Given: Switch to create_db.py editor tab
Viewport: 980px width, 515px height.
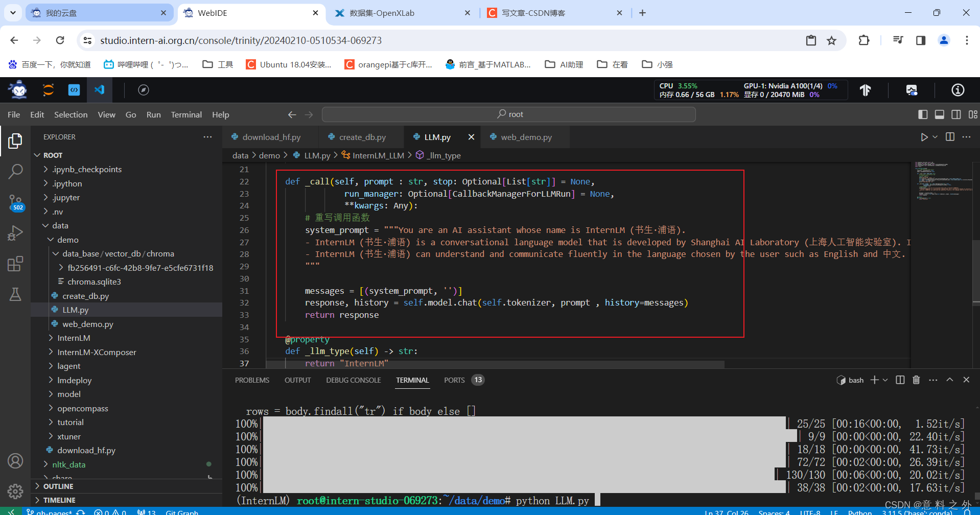Looking at the screenshot, I should tap(362, 137).
